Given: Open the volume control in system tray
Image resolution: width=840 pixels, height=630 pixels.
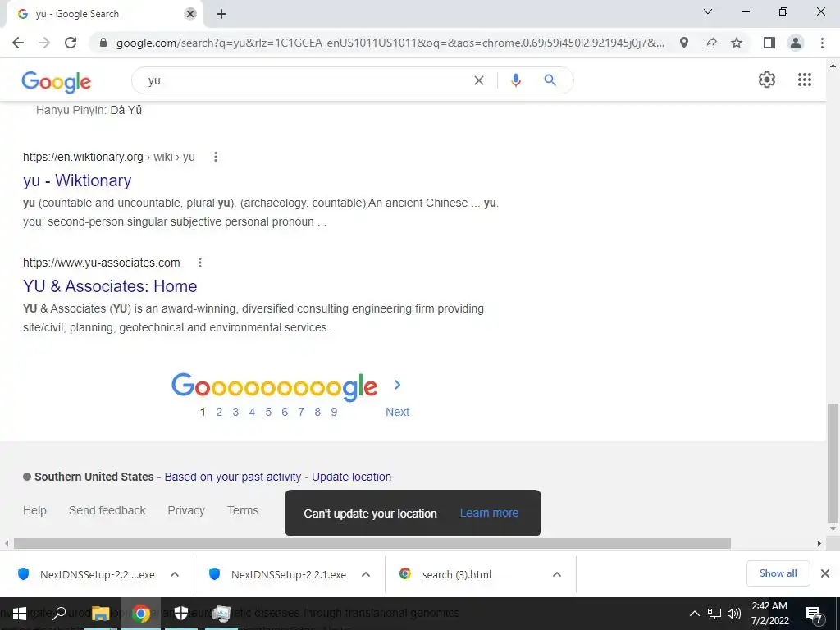Looking at the screenshot, I should click(x=734, y=614).
